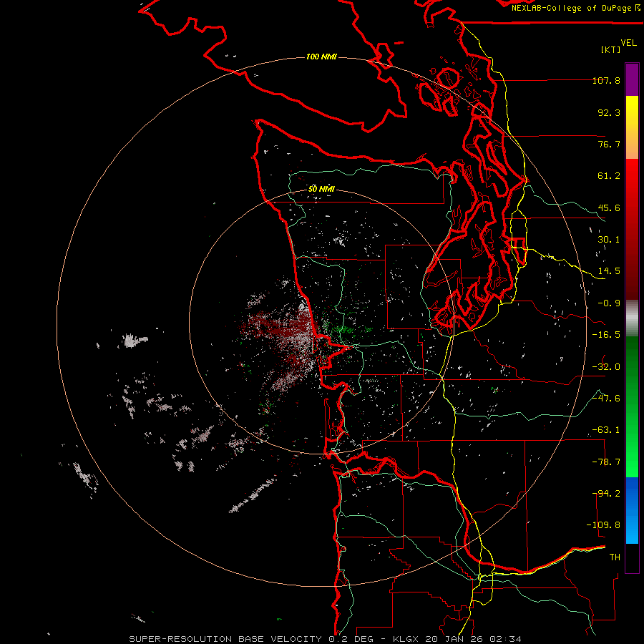Screen dimensions: 644x644
Task: Click the NEXLAB-College of DuPage watermark text
Action: [575, 8]
